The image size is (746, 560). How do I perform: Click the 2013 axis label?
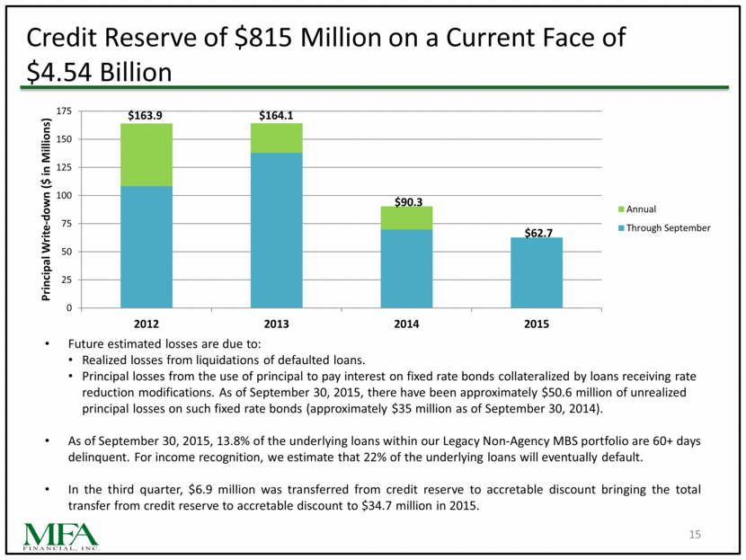pos(277,324)
